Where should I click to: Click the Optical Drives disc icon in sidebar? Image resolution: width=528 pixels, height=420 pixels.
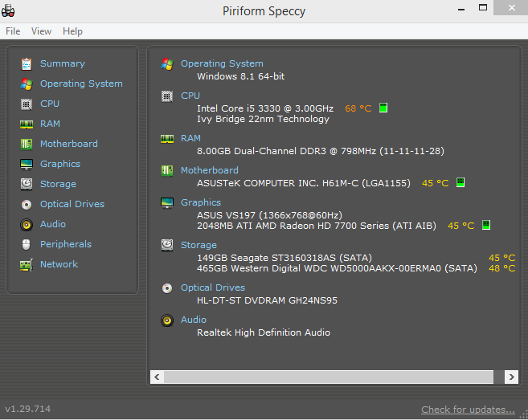point(27,204)
